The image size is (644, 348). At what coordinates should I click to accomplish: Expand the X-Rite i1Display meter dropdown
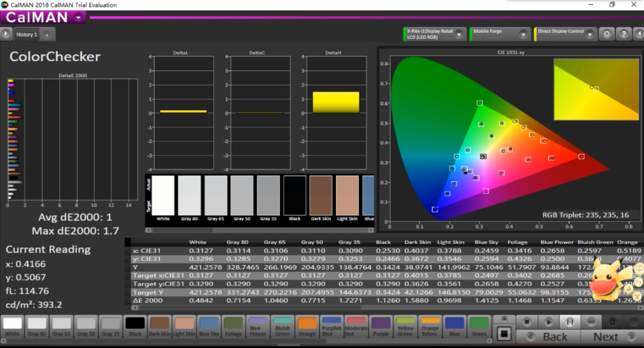point(459,34)
